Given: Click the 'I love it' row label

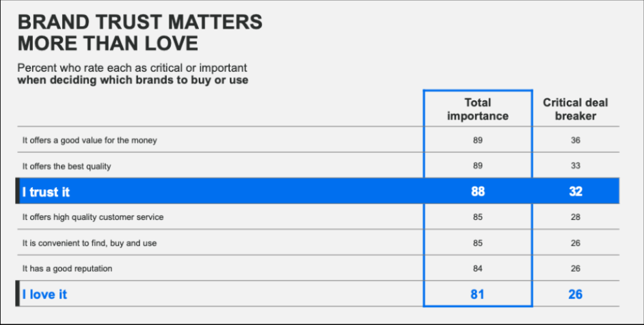Looking at the screenshot, I should click(44, 294).
